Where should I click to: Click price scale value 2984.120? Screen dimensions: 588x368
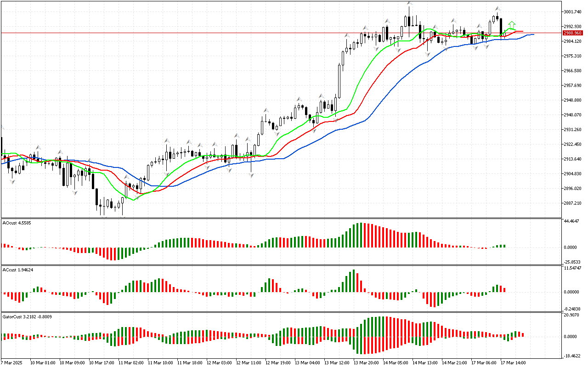point(574,41)
